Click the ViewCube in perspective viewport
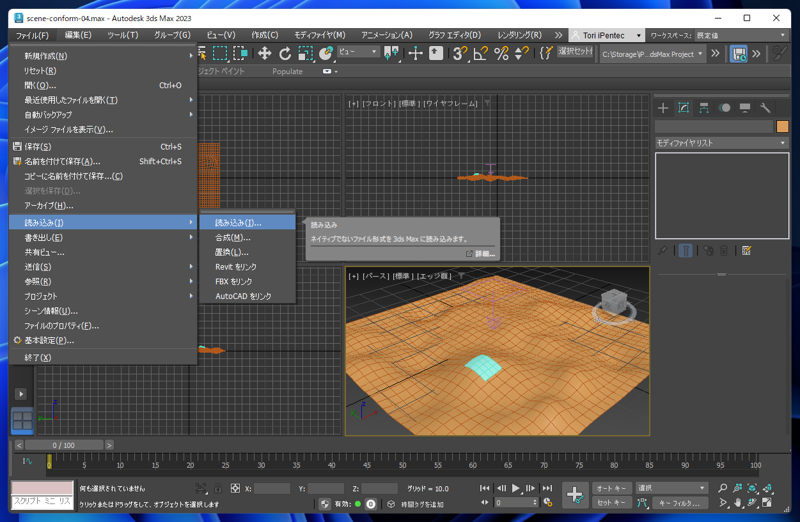The image size is (800, 522). pos(613,305)
